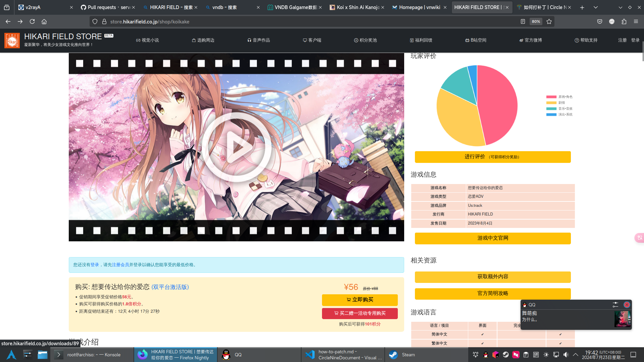Open the Pocket save icon
Image resolution: width=644 pixels, height=362 pixels.
(600, 21)
